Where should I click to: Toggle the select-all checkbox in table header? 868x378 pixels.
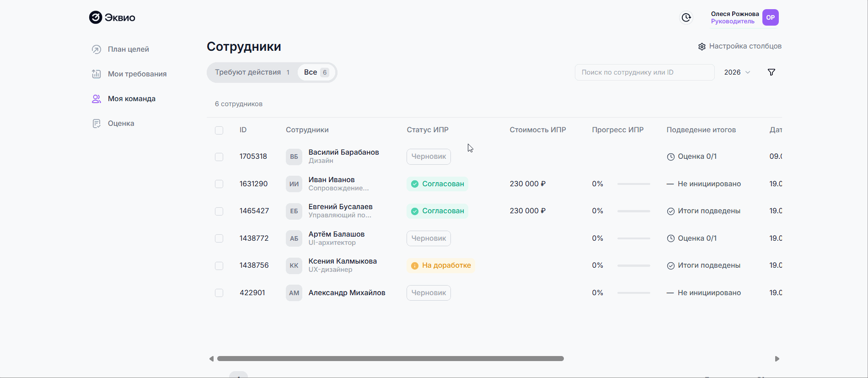219,130
